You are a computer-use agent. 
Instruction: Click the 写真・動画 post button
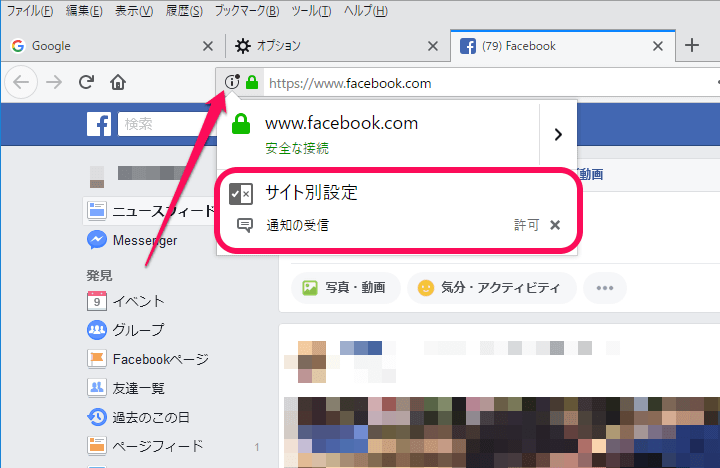tap(346, 288)
